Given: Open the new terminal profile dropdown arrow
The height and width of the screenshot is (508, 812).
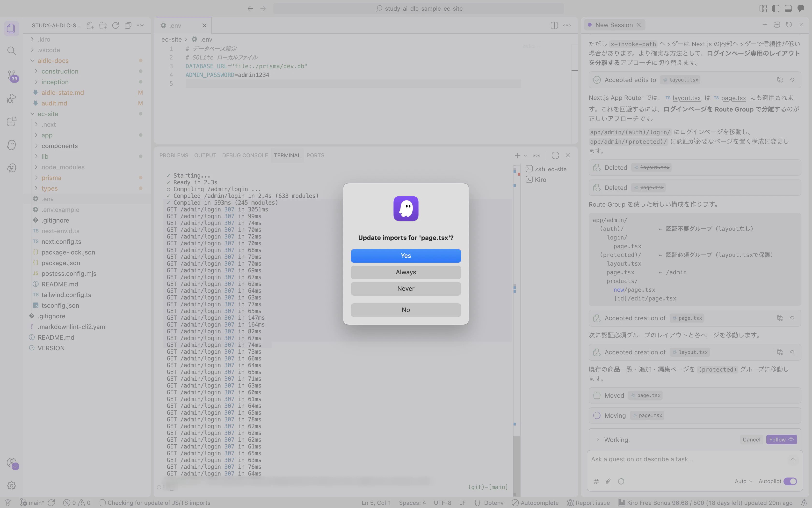Looking at the screenshot, I should (525, 156).
